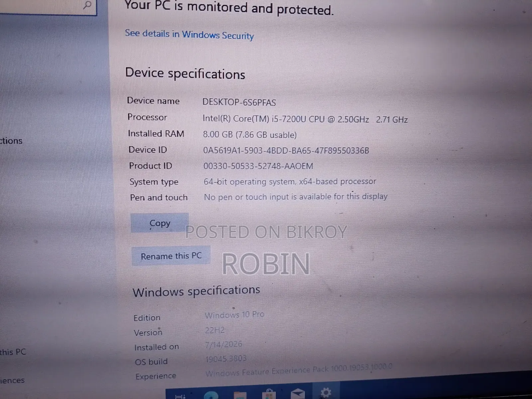Screen dimensions: 532x399
Task: Open the sidebar item ending in 'ctions'
Action: coord(11,141)
